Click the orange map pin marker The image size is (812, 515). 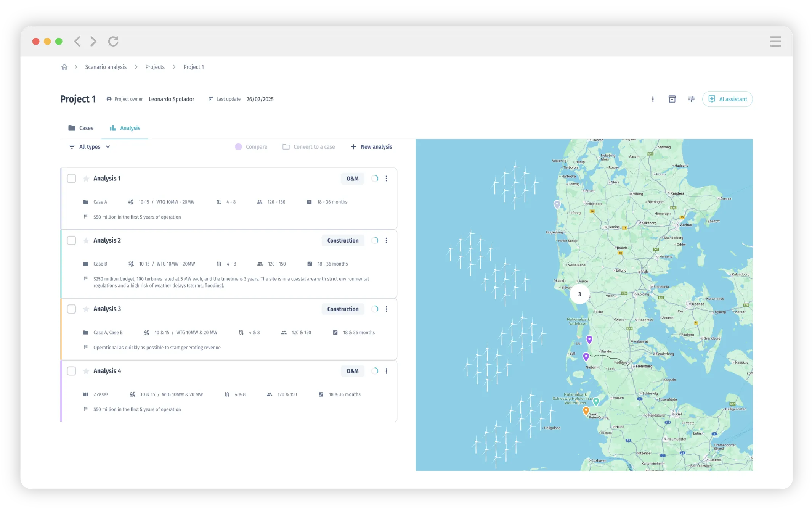pos(586,411)
